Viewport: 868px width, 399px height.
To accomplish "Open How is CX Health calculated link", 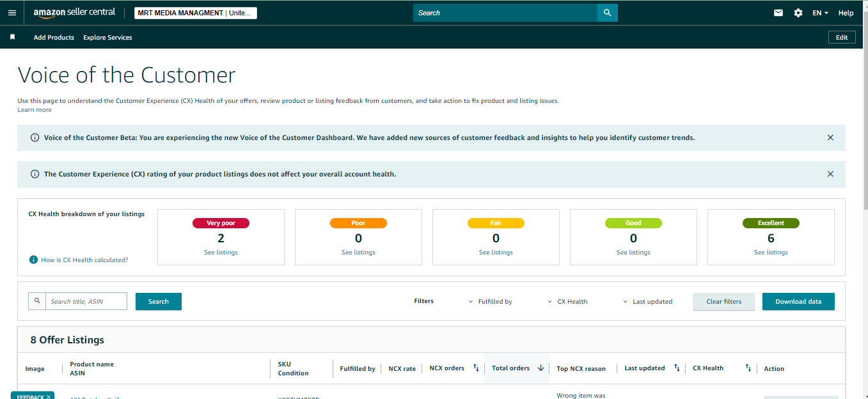I will (84, 260).
